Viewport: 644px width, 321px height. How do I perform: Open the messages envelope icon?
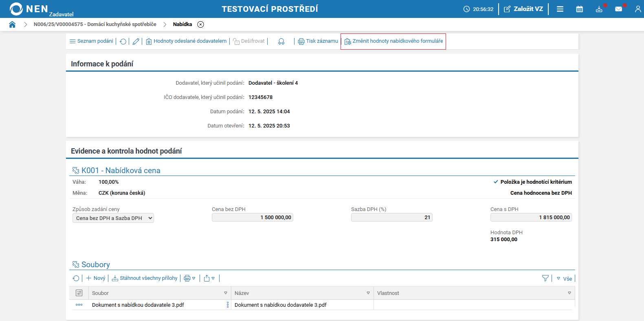[618, 9]
